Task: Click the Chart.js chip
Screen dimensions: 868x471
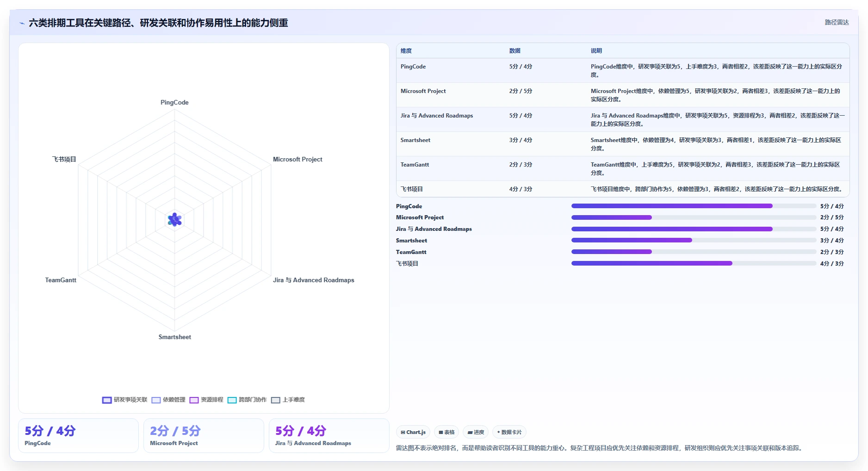Action: tap(413, 432)
